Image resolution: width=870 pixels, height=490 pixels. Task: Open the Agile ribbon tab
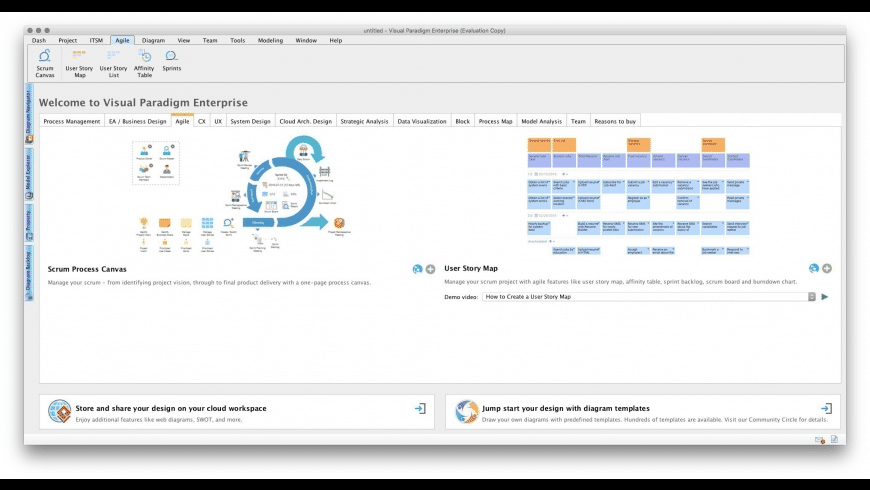point(122,41)
